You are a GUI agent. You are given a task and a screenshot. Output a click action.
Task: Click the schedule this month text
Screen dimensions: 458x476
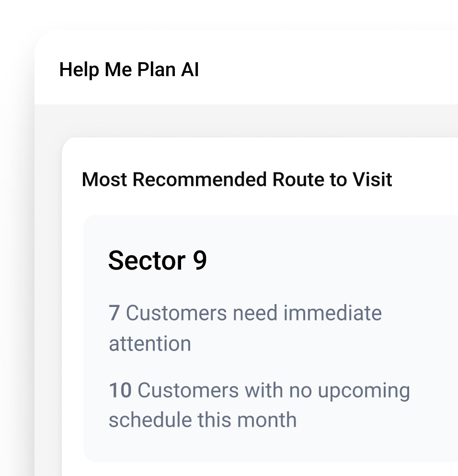[x=203, y=420]
